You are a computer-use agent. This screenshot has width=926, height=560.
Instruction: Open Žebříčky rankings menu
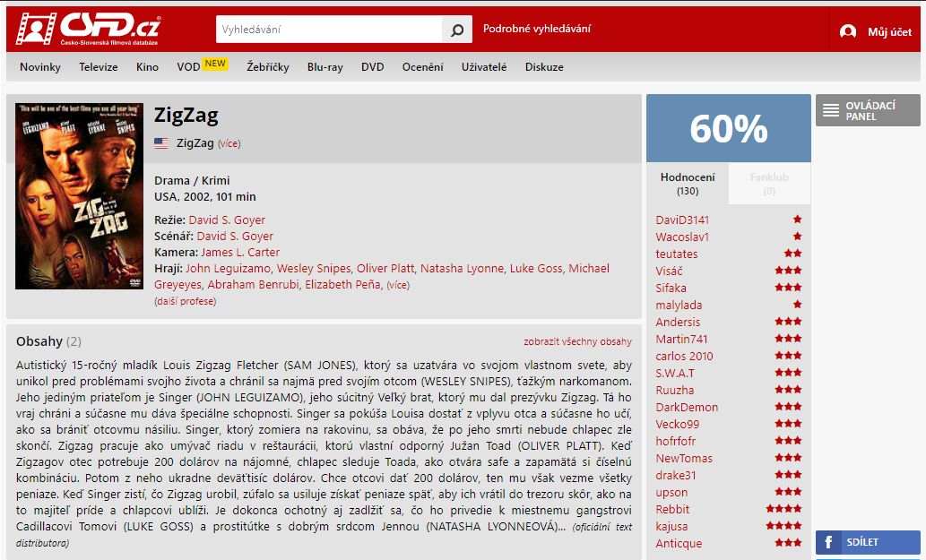267,66
